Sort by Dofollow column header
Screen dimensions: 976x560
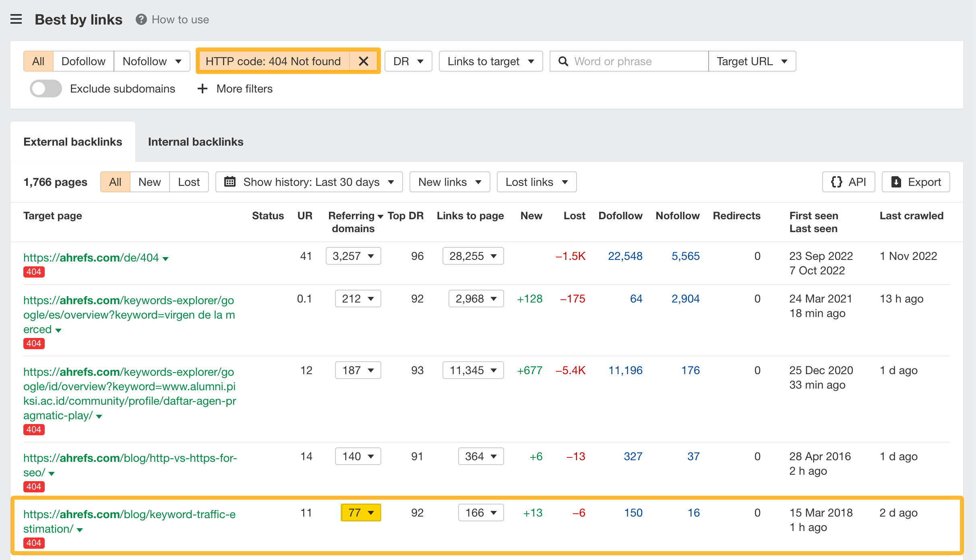[620, 216]
